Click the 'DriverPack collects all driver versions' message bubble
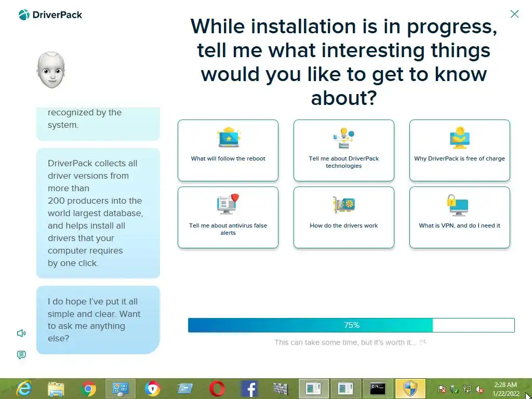Image resolution: width=532 pixels, height=399 pixels. click(x=98, y=213)
